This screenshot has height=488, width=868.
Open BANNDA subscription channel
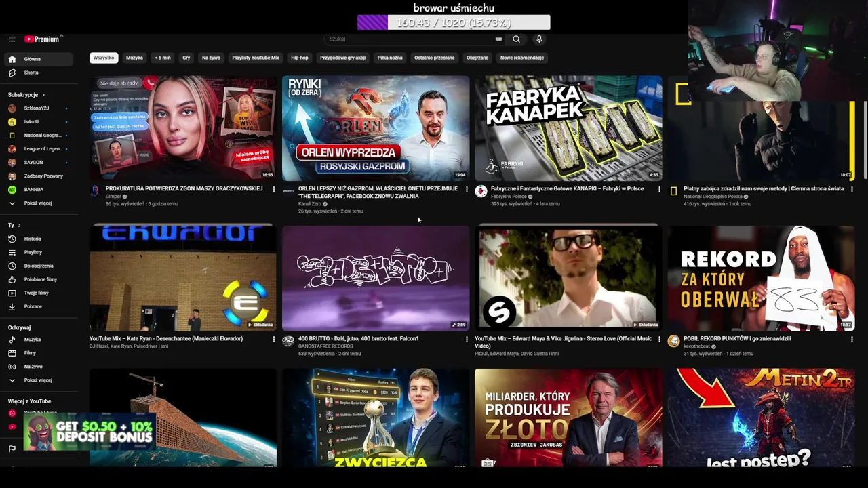point(37,190)
